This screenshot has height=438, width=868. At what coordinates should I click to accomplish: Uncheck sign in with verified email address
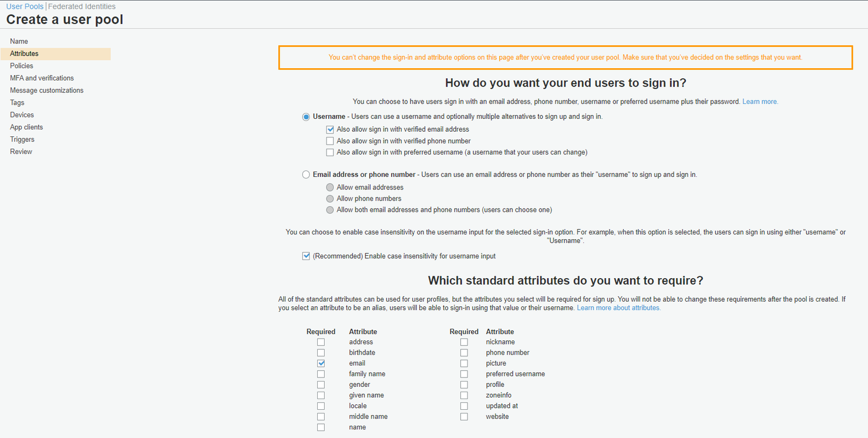(330, 129)
